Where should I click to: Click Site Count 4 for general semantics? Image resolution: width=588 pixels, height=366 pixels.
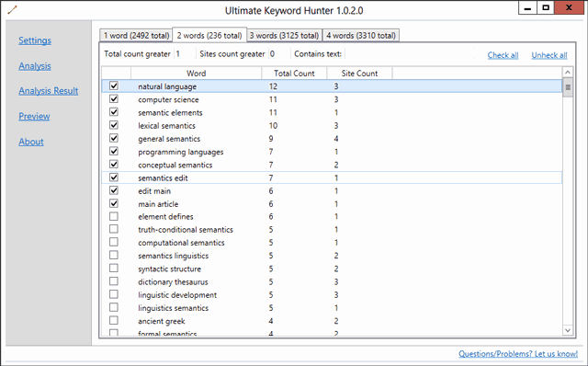click(x=336, y=139)
